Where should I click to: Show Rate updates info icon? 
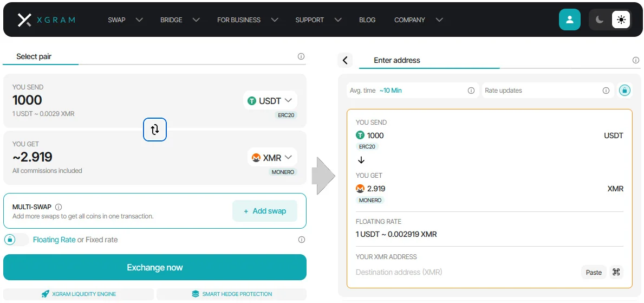tap(606, 91)
